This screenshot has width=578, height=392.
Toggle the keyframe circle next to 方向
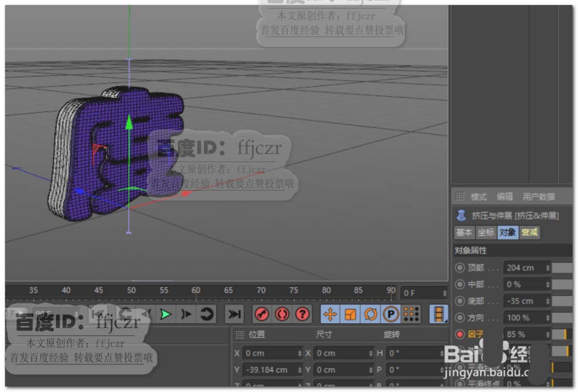pyautogui.click(x=460, y=318)
